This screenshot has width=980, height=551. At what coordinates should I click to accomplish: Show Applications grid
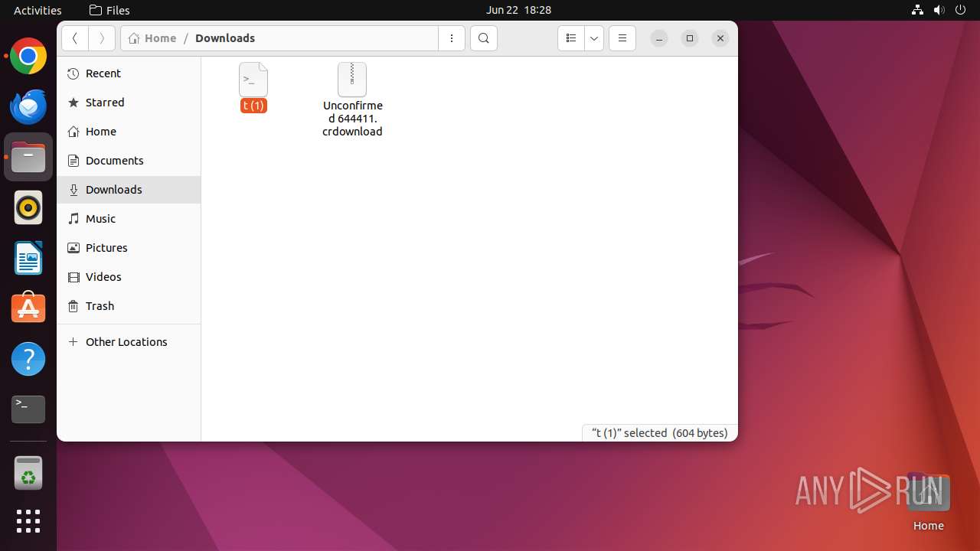point(28,521)
